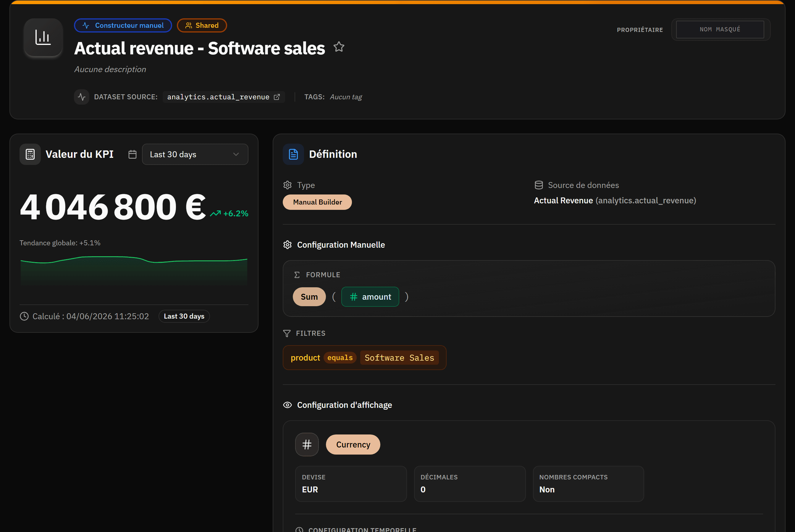This screenshot has width=795, height=532.
Task: Click the hash icon box beside Currency
Action: (307, 445)
